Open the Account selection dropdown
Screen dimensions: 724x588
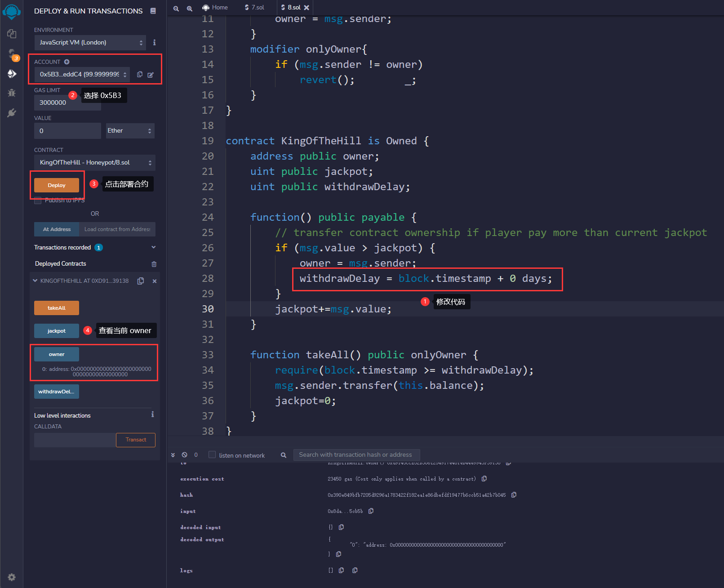[x=82, y=74]
